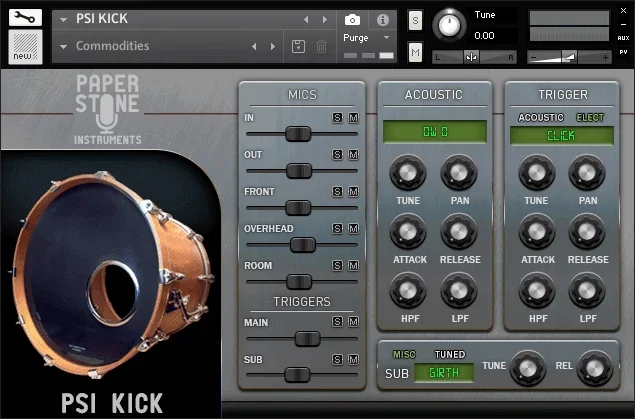Image resolution: width=635 pixels, height=419 pixels.
Task: Go to previous instrument PSI KICK arrow
Action: point(306,19)
